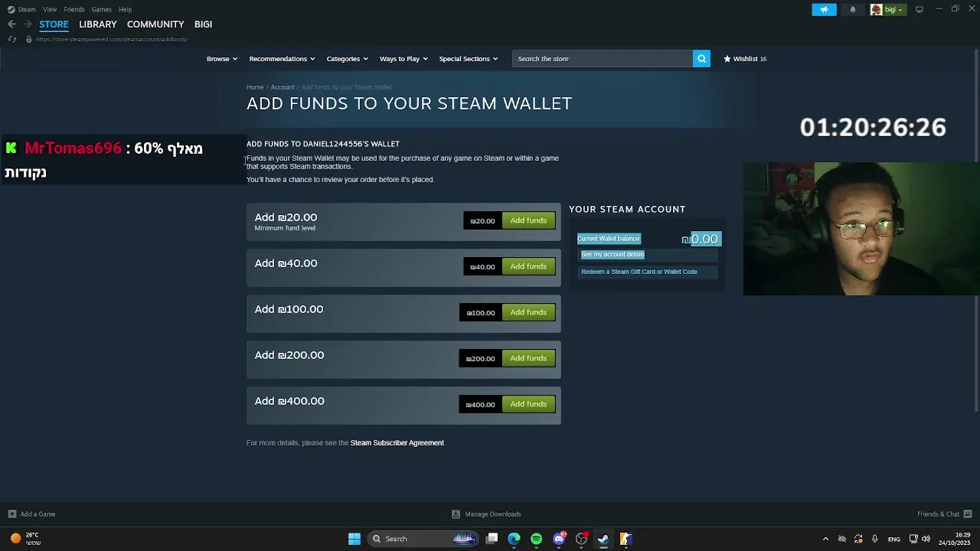Open the OBS taskbar icon
The height and width of the screenshot is (551, 980).
tap(581, 539)
